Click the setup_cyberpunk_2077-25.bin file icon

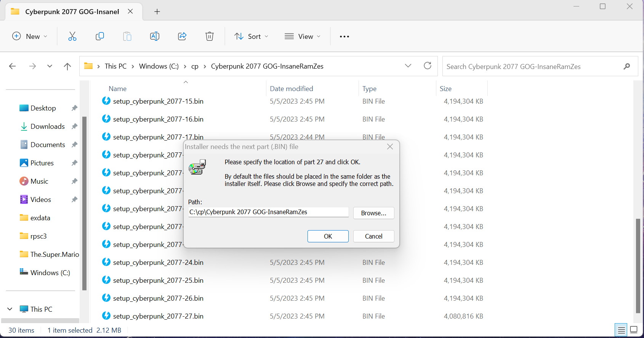click(106, 280)
